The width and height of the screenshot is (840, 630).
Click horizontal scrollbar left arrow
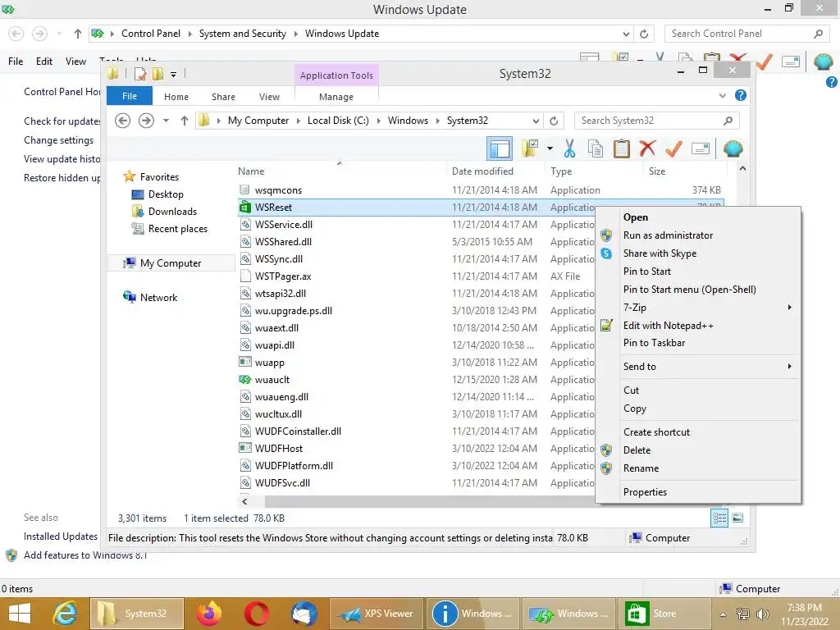pos(244,501)
